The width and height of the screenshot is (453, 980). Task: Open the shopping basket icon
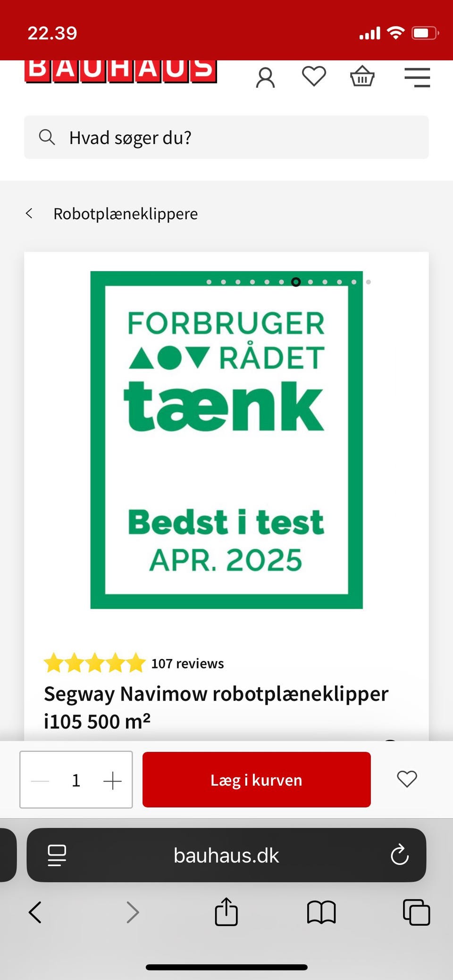click(x=362, y=76)
